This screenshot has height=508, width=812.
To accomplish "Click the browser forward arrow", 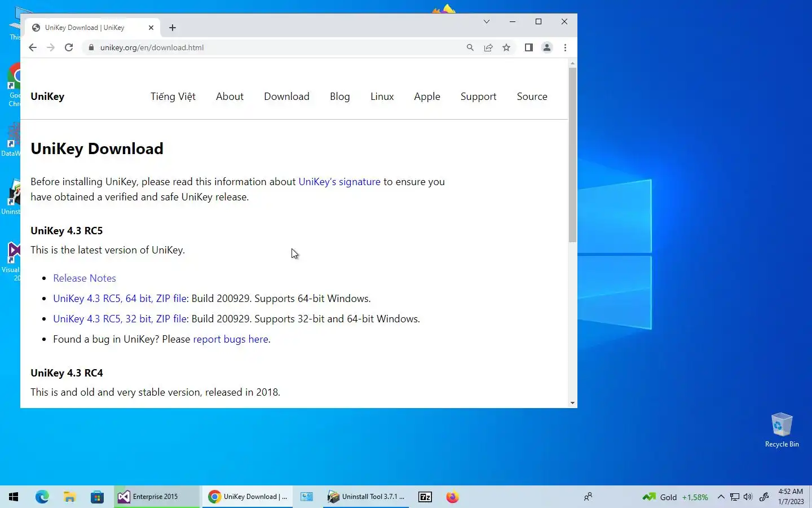I will tap(51, 47).
